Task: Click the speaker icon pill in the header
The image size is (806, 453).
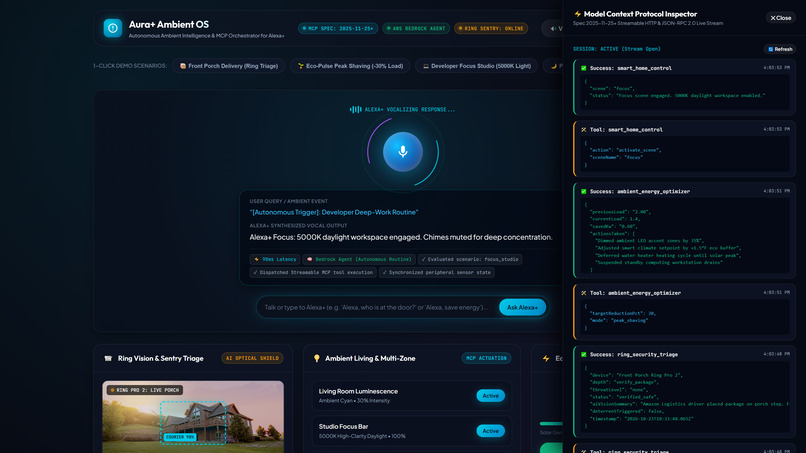Action: [x=553, y=28]
